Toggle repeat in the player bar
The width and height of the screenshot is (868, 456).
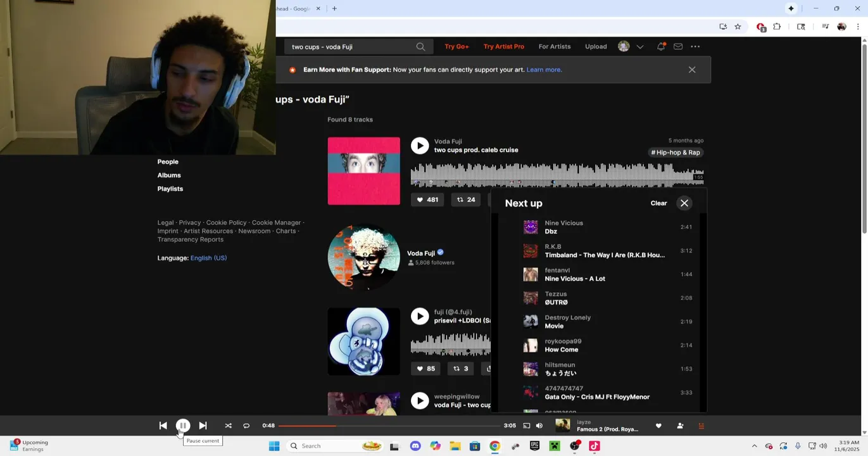(246, 426)
